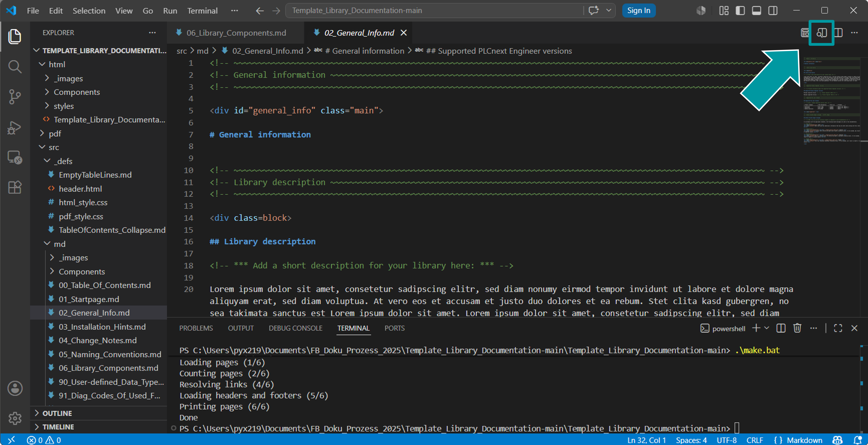Open the Manage gear menu
The height and width of the screenshot is (445, 868).
(14, 418)
